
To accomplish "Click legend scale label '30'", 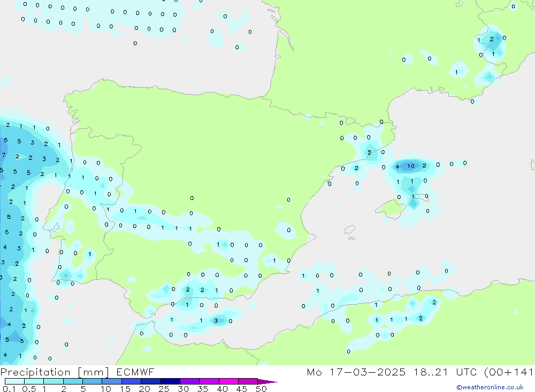I will click(x=183, y=389).
